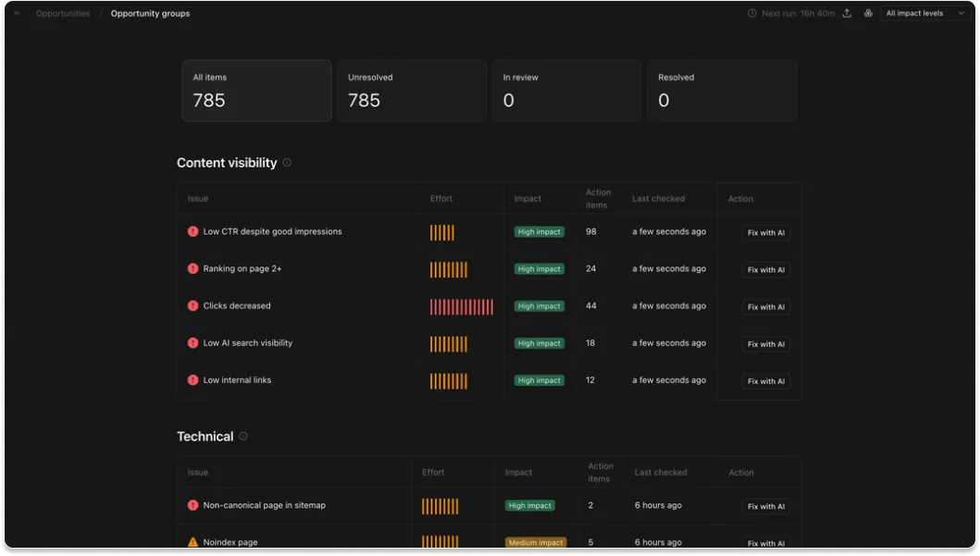Select the Resolved card
Viewport: 980px width, 556px height.
point(722,91)
